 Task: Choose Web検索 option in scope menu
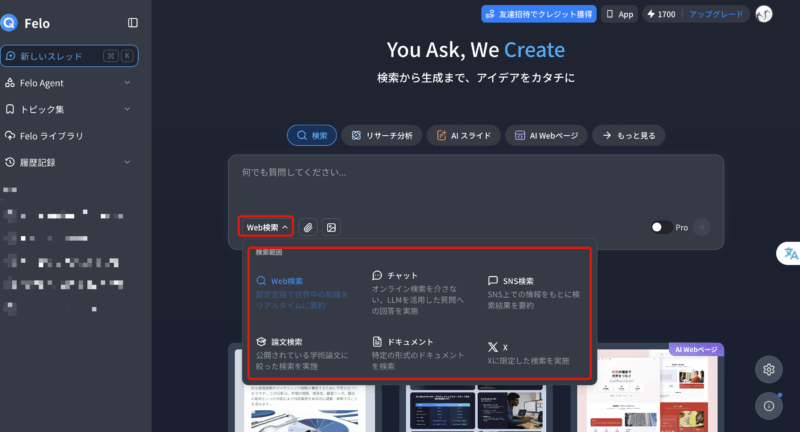[x=302, y=293]
